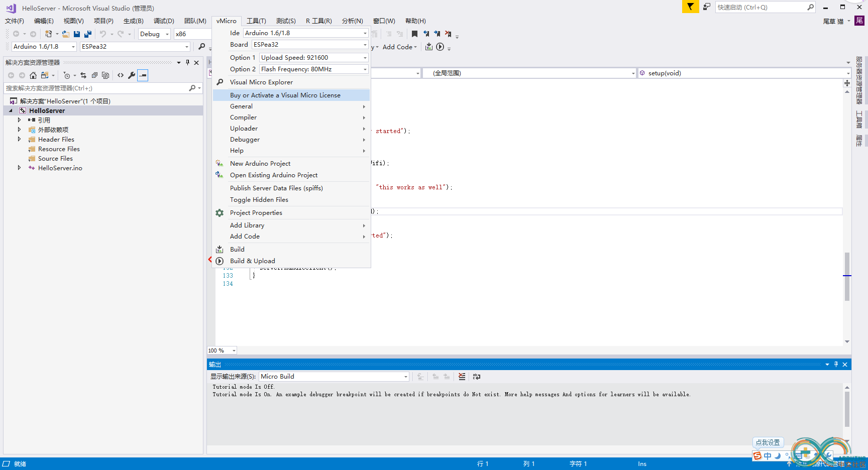Click the Solution Explorer search field
Screen dimensions: 868x470
[95, 88]
